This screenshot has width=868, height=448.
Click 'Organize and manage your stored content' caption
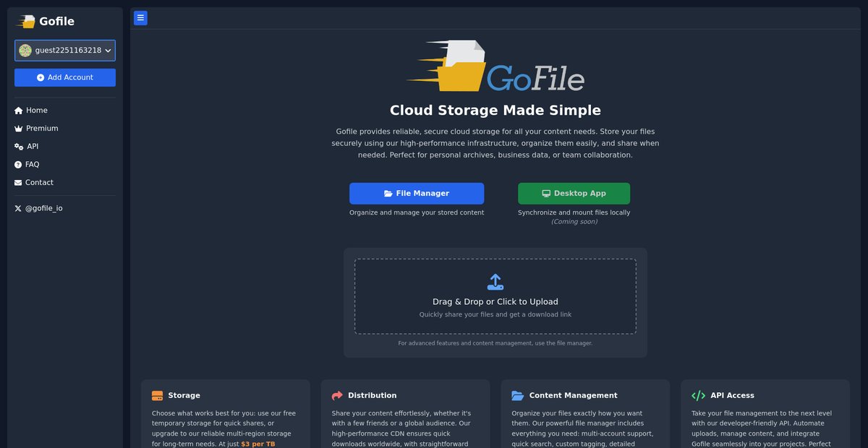(417, 212)
